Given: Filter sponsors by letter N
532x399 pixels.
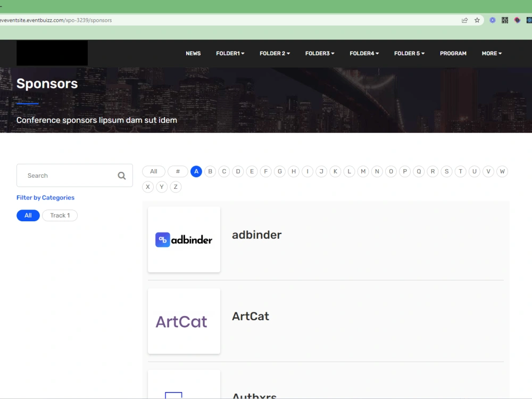Looking at the screenshot, I should (377, 171).
